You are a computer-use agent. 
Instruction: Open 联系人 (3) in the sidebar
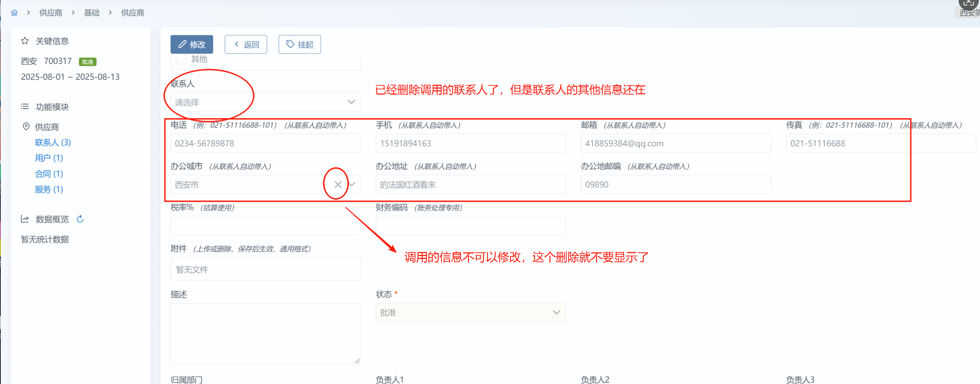point(53,143)
